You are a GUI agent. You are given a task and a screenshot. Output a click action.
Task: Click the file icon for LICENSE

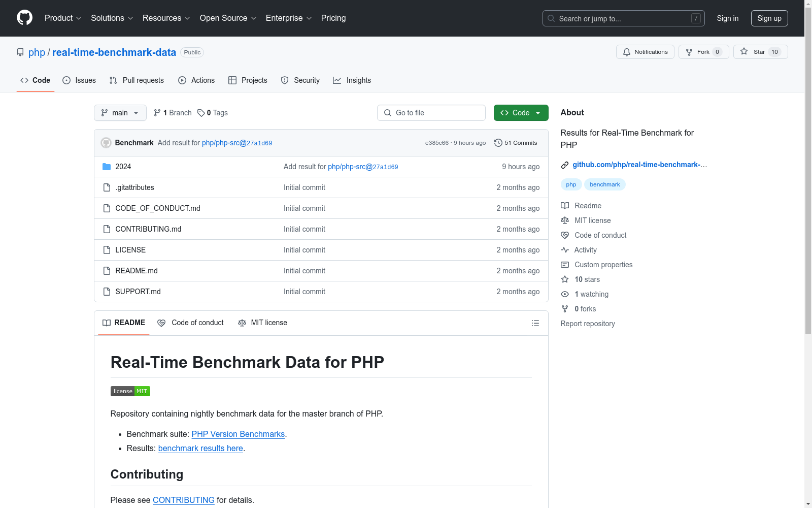pyautogui.click(x=107, y=250)
